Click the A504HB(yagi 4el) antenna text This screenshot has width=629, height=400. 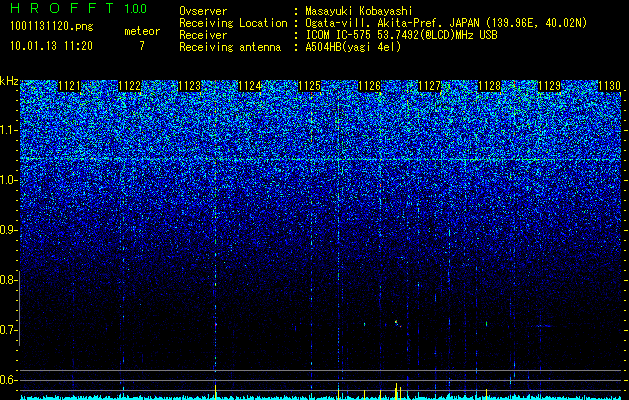pos(353,47)
